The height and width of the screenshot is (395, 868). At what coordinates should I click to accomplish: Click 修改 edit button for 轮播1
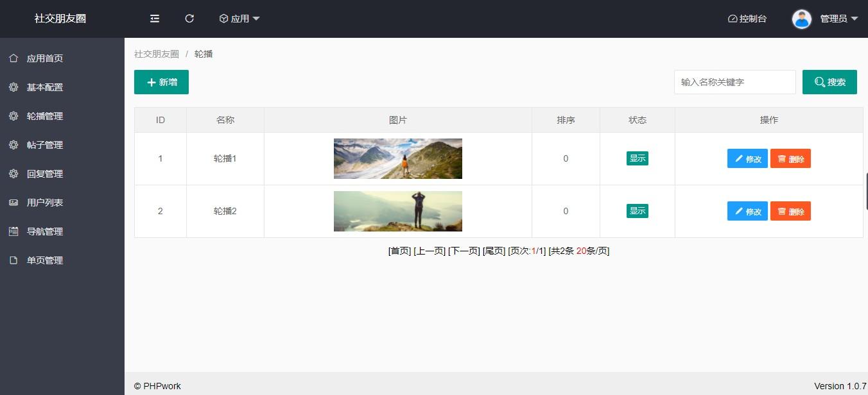click(x=747, y=158)
